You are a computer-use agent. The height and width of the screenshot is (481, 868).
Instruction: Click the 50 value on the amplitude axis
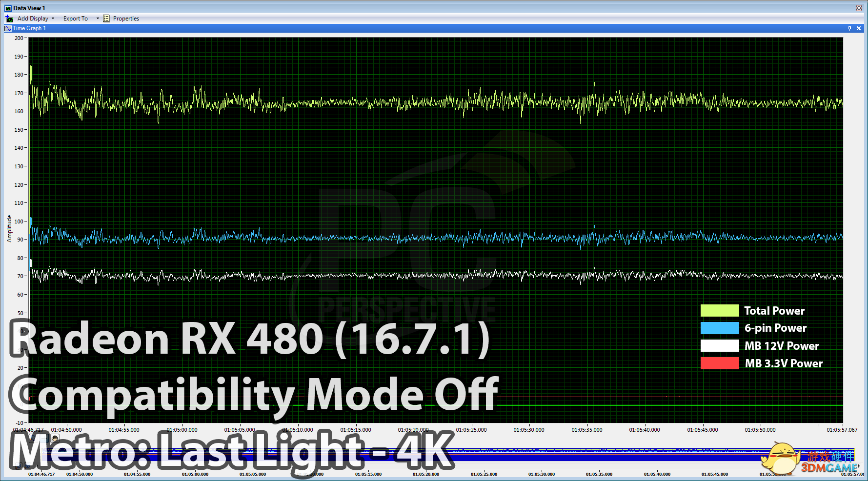(20, 313)
